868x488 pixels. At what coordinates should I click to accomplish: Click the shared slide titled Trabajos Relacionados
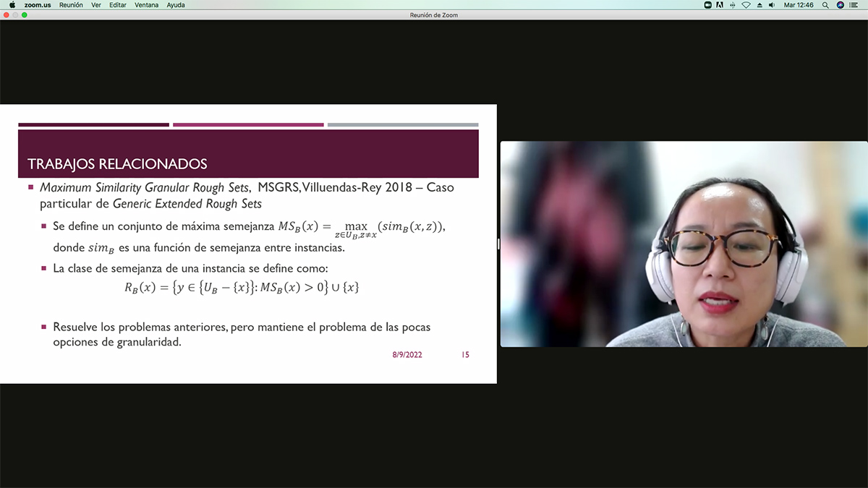[248, 244]
